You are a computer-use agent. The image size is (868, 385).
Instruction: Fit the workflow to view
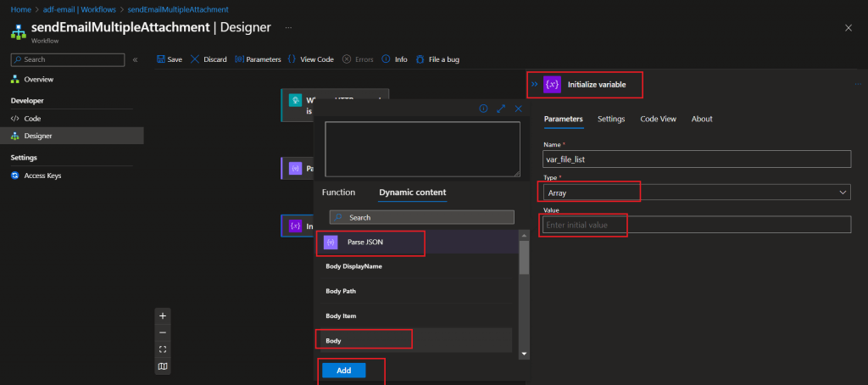[163, 349]
